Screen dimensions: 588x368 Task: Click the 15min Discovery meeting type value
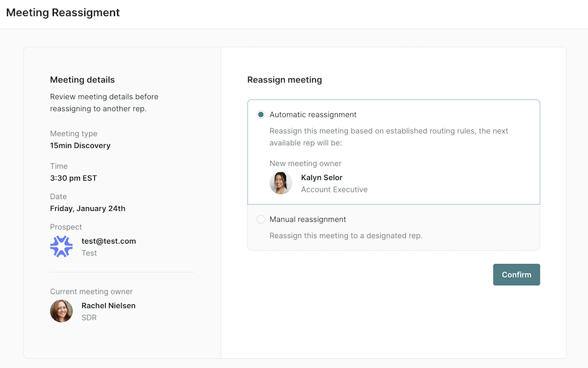(x=80, y=145)
